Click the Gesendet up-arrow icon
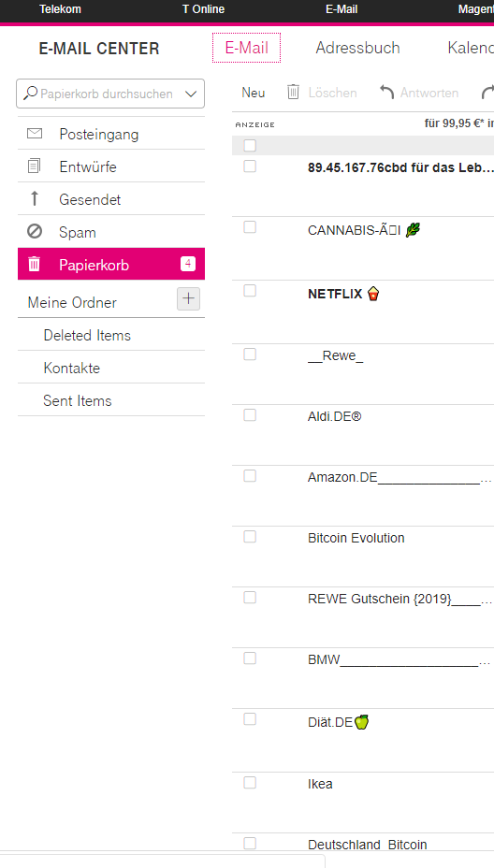Image resolution: width=494 pixels, height=868 pixels. (35, 198)
